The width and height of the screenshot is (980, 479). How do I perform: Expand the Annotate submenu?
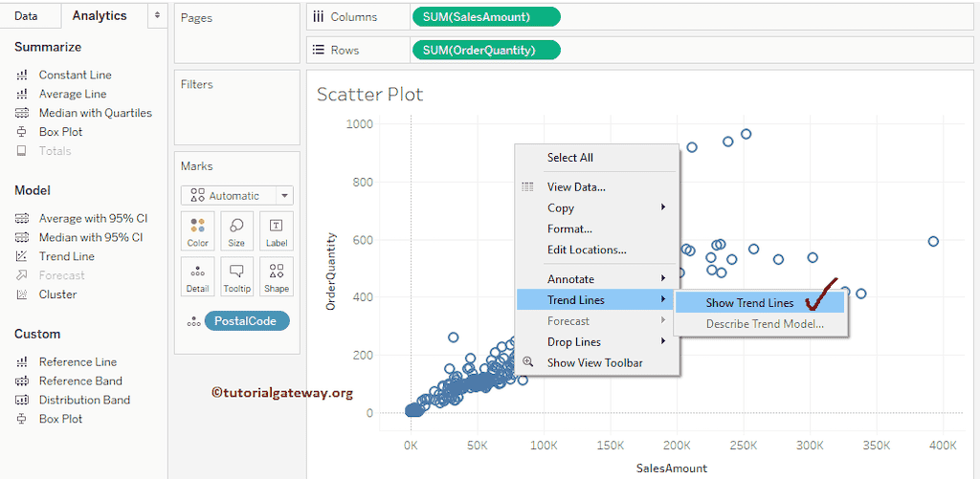pyautogui.click(x=662, y=279)
